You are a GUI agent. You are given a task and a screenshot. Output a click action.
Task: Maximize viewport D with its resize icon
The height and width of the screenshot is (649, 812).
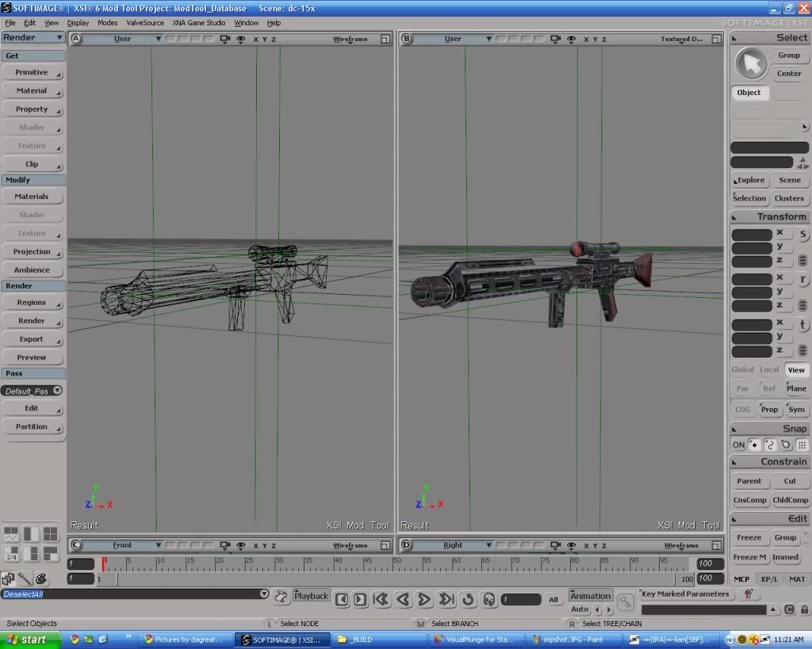click(716, 545)
